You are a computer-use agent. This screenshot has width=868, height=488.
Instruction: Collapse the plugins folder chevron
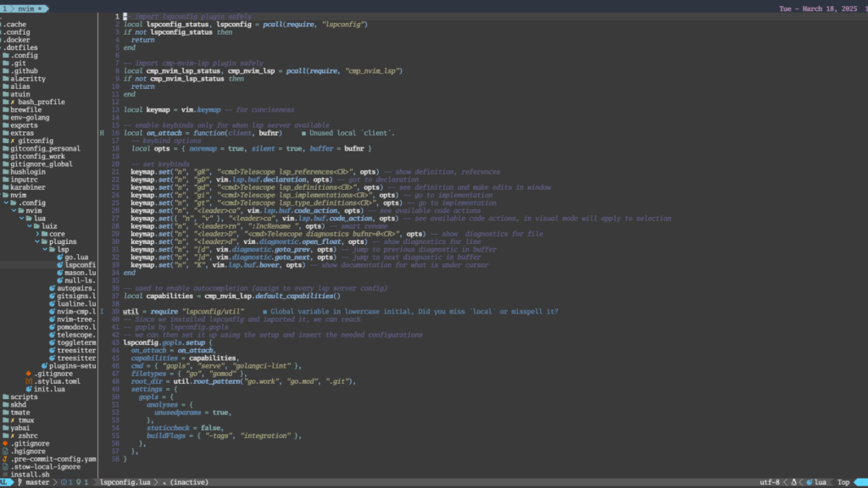[37, 241]
